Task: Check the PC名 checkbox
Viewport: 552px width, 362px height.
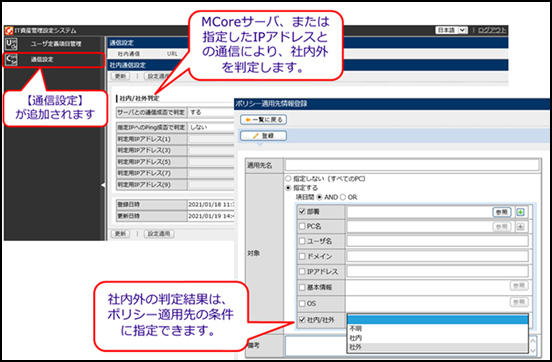Action: coord(302,226)
